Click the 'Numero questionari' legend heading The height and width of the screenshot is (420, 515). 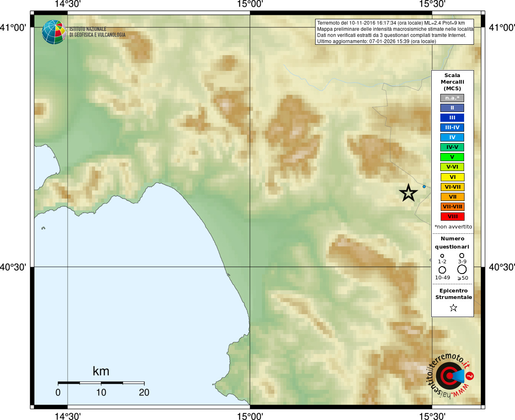[x=452, y=243]
